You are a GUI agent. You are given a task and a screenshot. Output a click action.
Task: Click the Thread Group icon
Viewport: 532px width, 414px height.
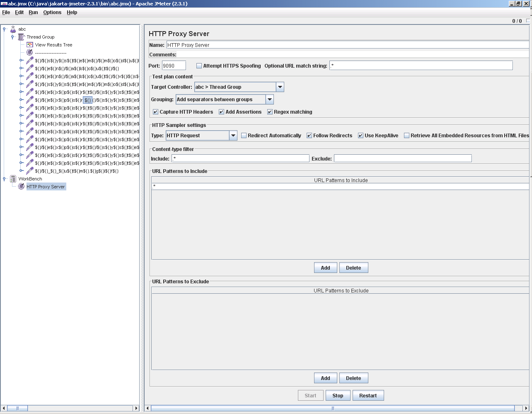[x=21, y=37]
